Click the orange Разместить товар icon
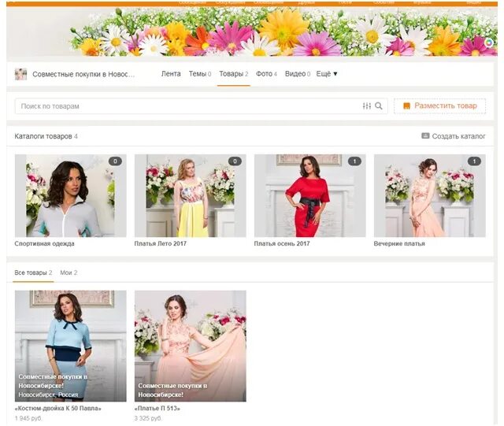The image size is (504, 426). 406,106
